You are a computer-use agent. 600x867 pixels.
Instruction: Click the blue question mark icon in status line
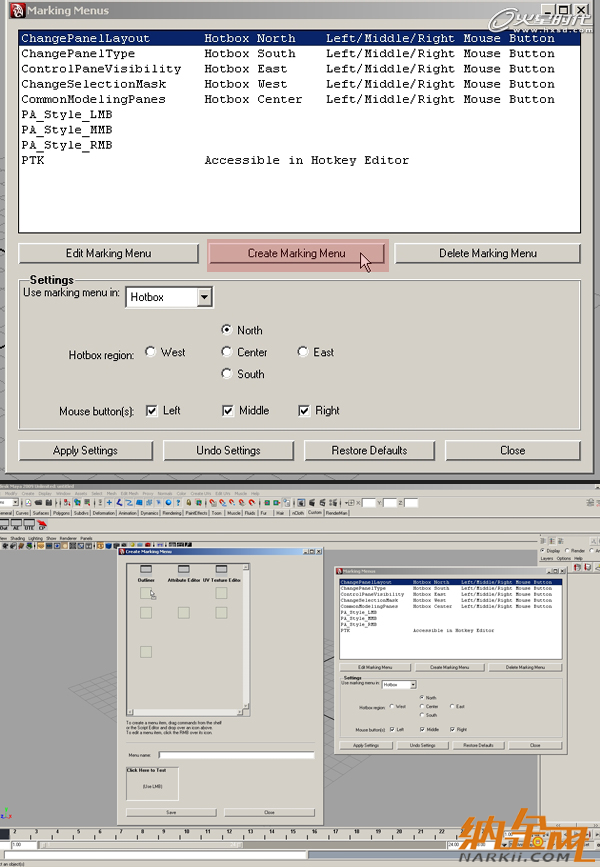point(178,503)
